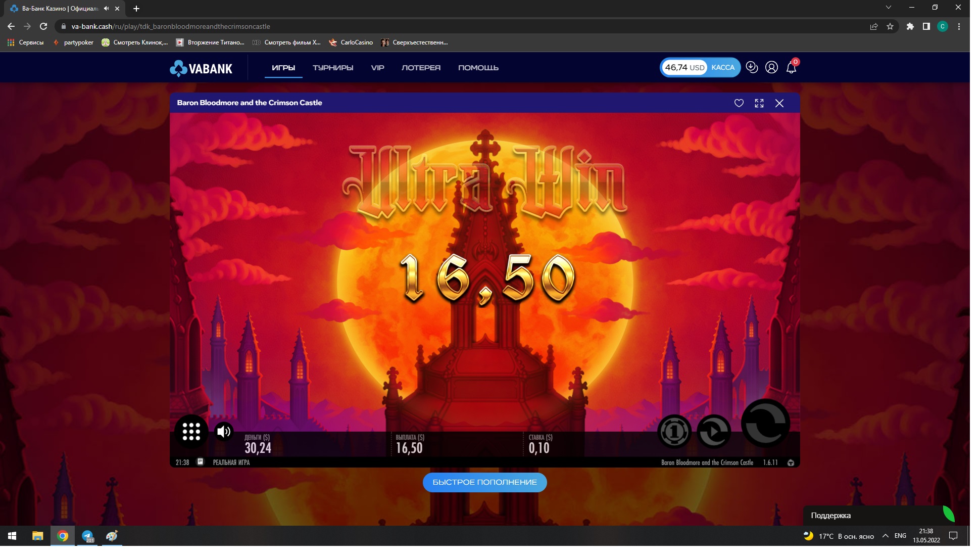
Task: Switch to ТУРНИРЫ menu tab
Action: (332, 68)
